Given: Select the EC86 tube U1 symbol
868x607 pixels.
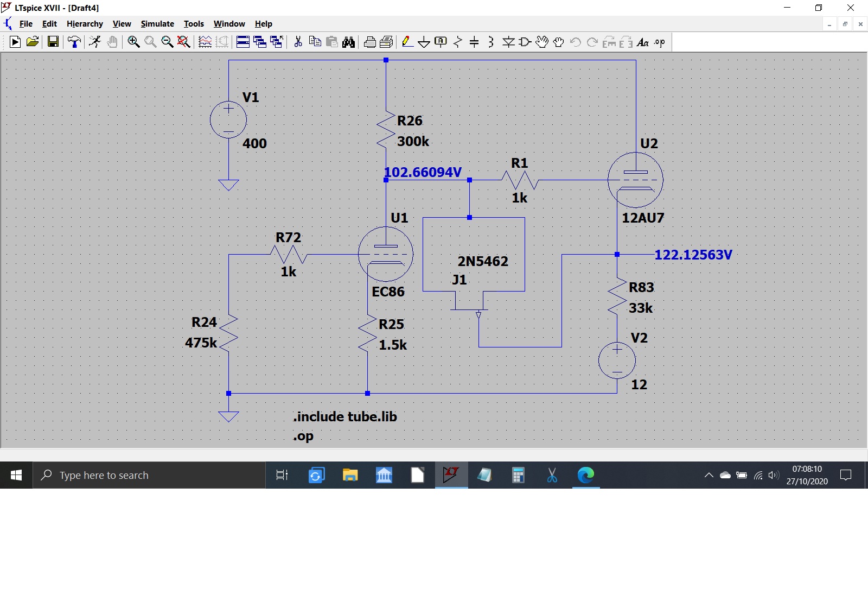Looking at the screenshot, I should pos(386,255).
